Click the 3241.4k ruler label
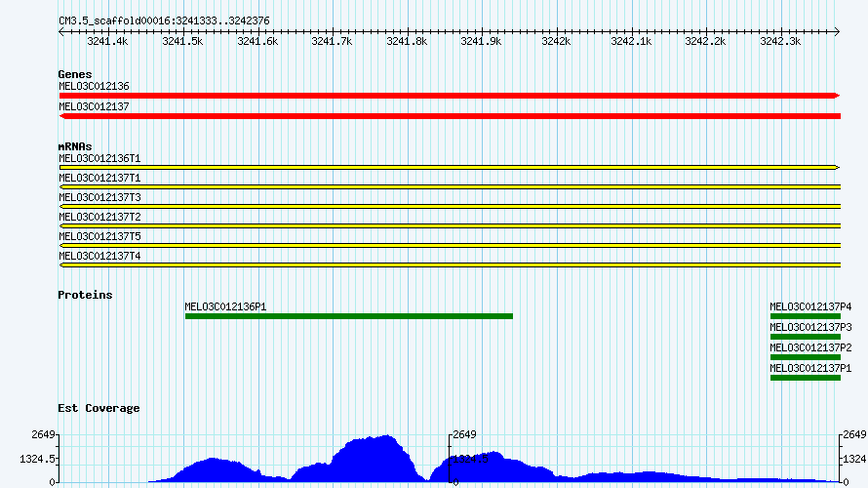The height and width of the screenshot is (488, 868). click(x=107, y=42)
